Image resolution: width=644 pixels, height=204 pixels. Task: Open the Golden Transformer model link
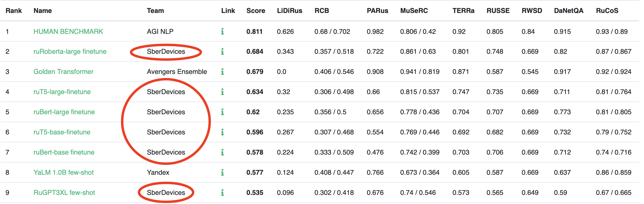[x=63, y=72]
